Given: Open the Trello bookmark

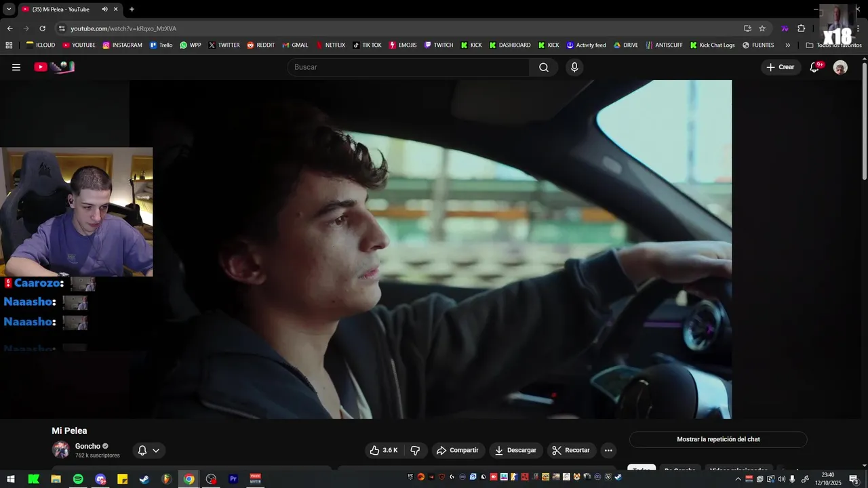Looking at the screenshot, I should click(161, 45).
